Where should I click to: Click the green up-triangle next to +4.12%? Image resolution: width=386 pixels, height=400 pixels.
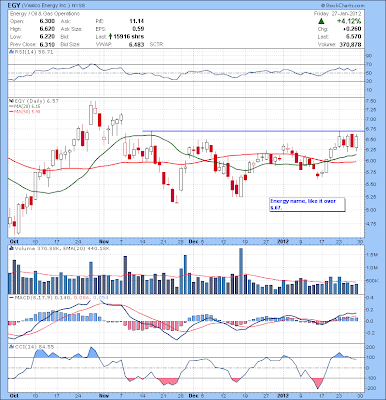coord(321,21)
